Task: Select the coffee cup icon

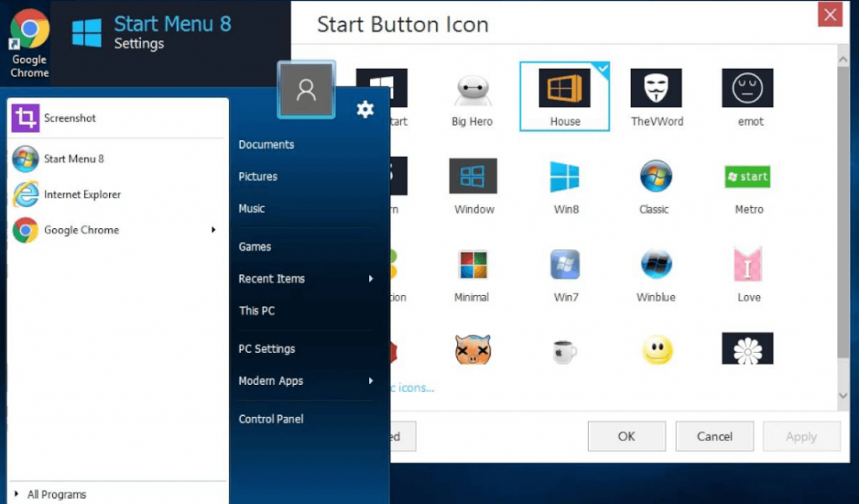Action: point(565,351)
